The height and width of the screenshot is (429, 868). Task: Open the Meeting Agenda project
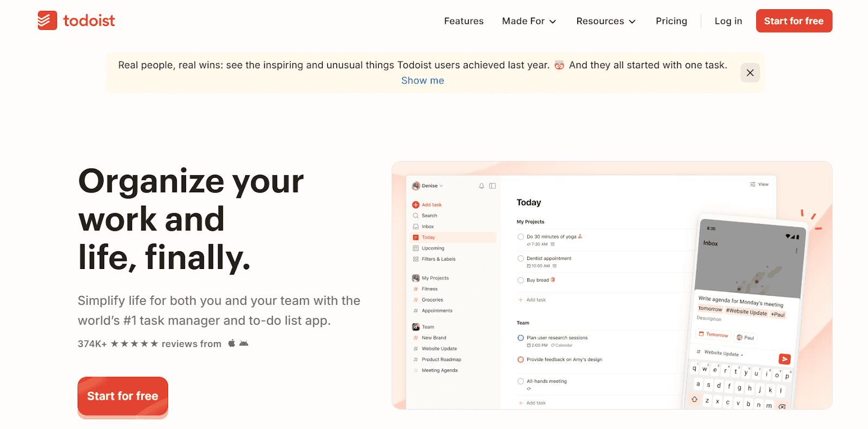click(x=440, y=370)
